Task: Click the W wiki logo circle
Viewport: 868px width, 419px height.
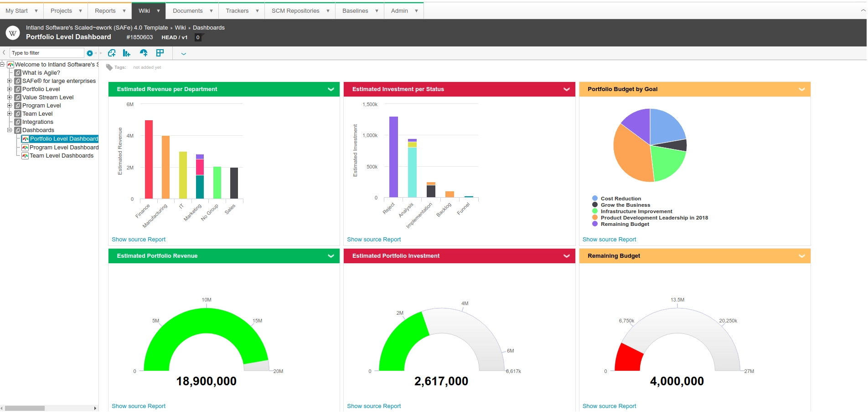Action: pos(12,33)
